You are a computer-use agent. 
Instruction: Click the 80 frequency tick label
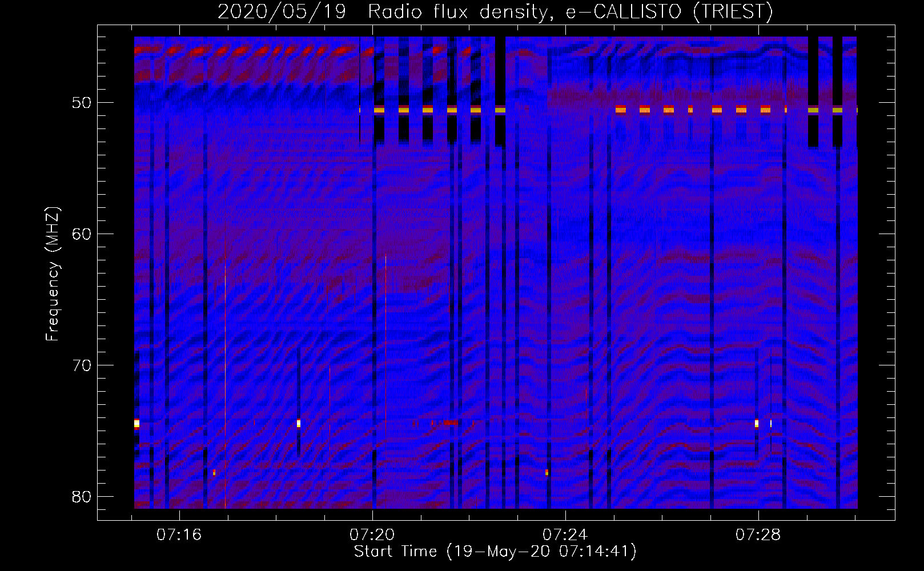tap(82, 497)
